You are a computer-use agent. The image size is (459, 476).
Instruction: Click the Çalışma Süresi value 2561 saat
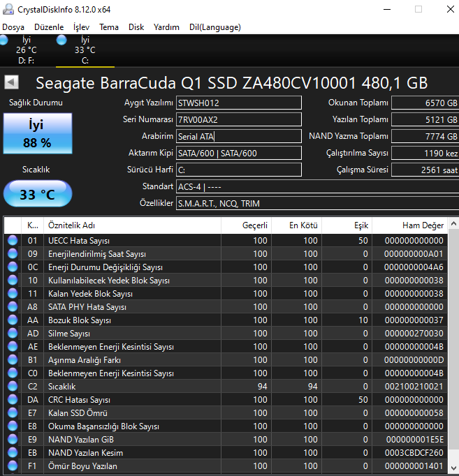[x=425, y=170]
